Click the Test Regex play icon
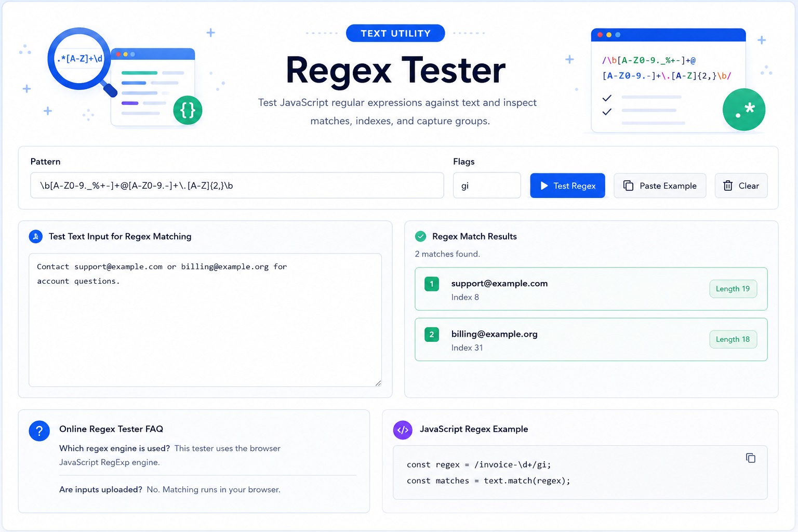Image resolution: width=798 pixels, height=532 pixels. (x=544, y=185)
